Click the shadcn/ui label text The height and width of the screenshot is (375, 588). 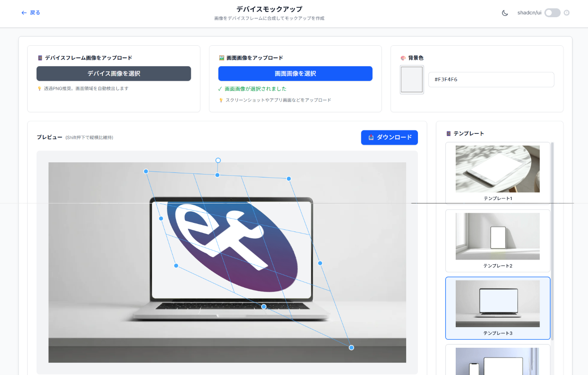point(529,13)
